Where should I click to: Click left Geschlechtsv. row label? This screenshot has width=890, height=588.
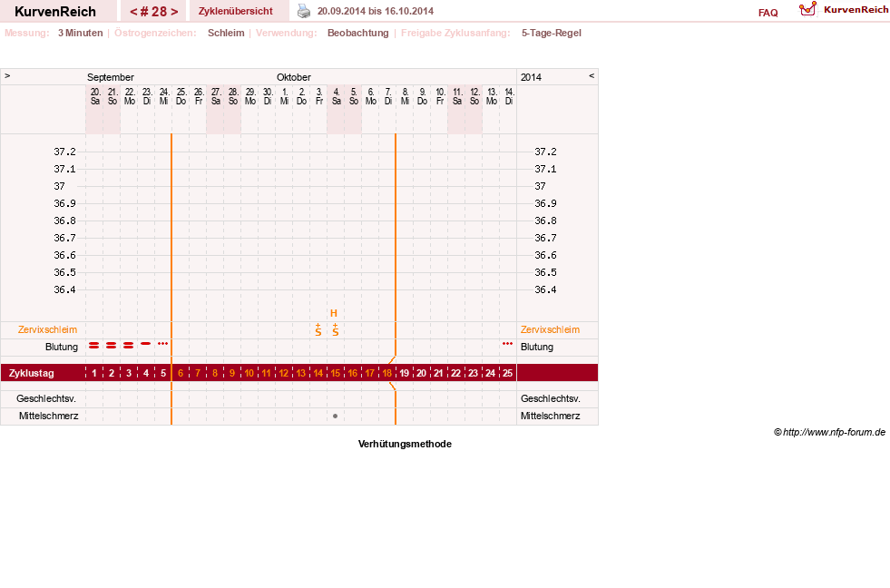46,398
